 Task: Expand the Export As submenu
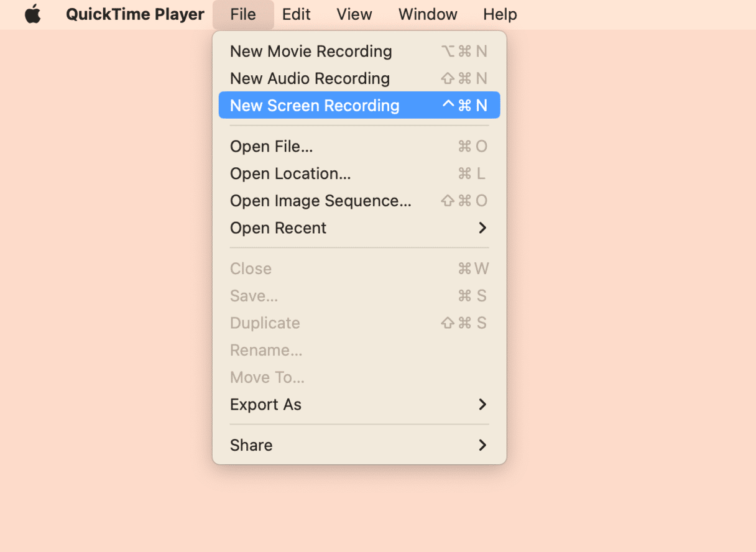(265, 405)
